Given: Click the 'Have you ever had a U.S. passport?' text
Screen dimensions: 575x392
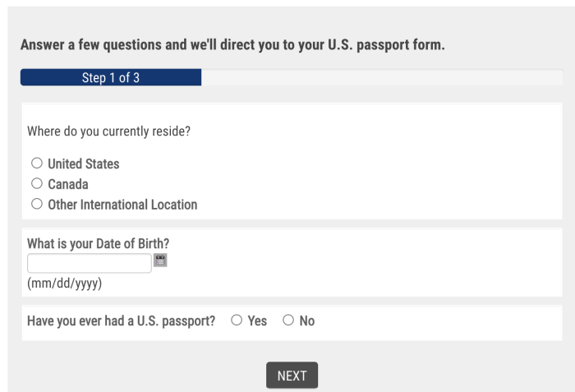Looking at the screenshot, I should tap(122, 321).
